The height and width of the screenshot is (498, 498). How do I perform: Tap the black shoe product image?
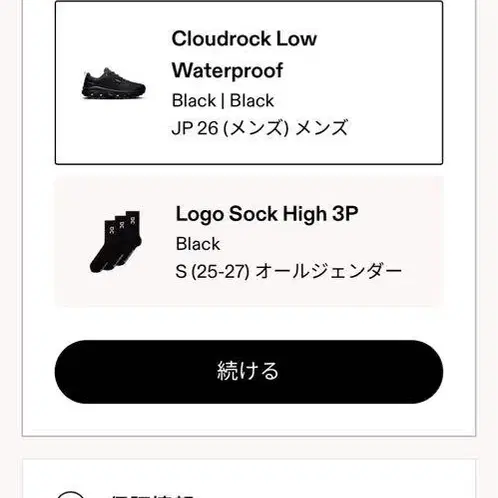114,83
